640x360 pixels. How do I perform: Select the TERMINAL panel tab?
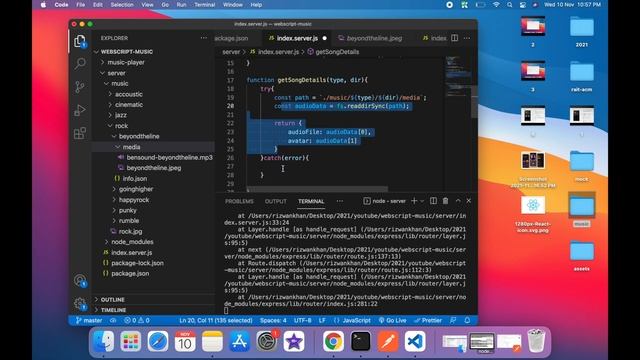click(311, 201)
